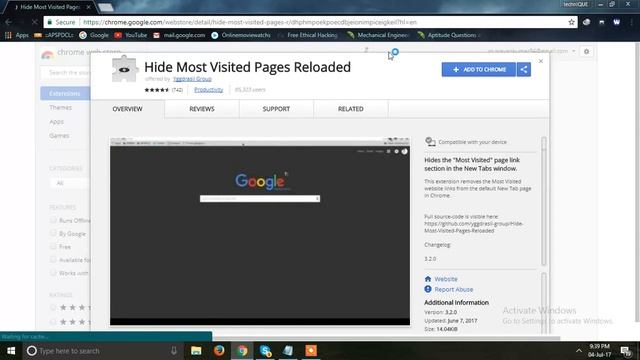
Task: Open Firefox from the taskbar
Action: (219, 351)
